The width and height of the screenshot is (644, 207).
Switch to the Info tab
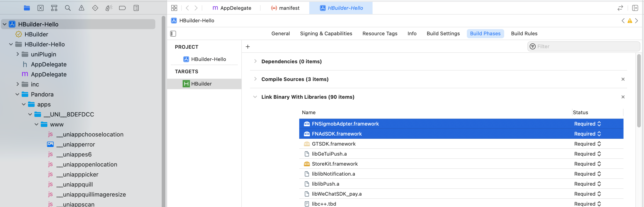[412, 33]
